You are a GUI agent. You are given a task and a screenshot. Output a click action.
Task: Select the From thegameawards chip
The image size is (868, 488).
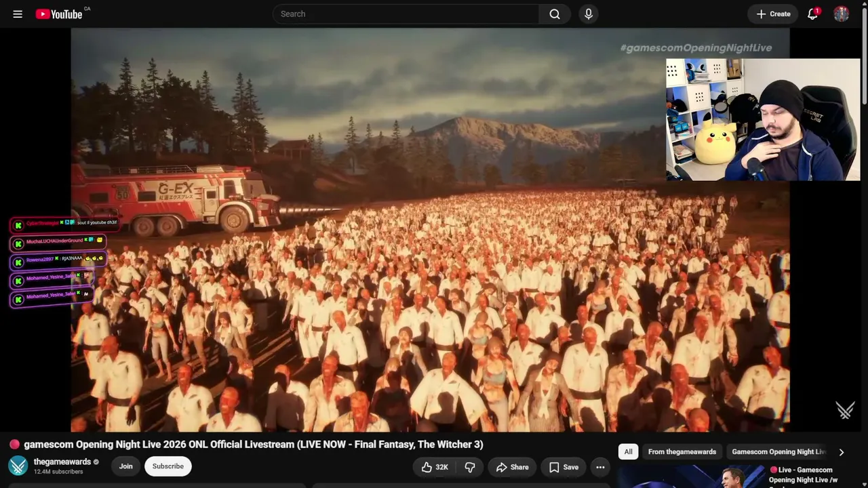[x=682, y=451]
